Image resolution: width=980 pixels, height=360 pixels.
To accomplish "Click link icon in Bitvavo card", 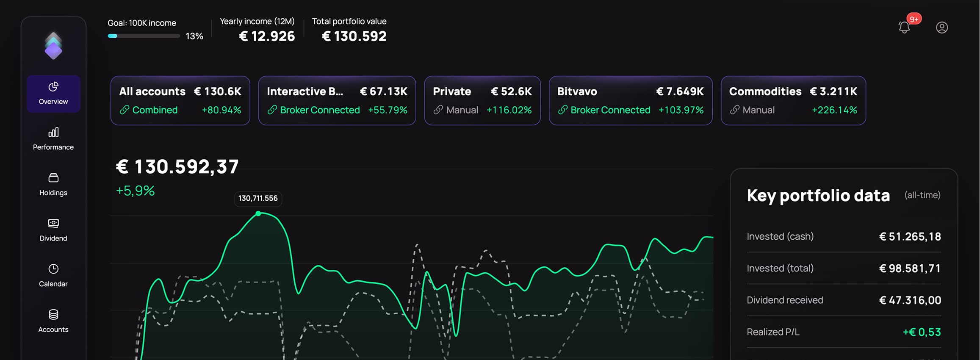I will (563, 110).
